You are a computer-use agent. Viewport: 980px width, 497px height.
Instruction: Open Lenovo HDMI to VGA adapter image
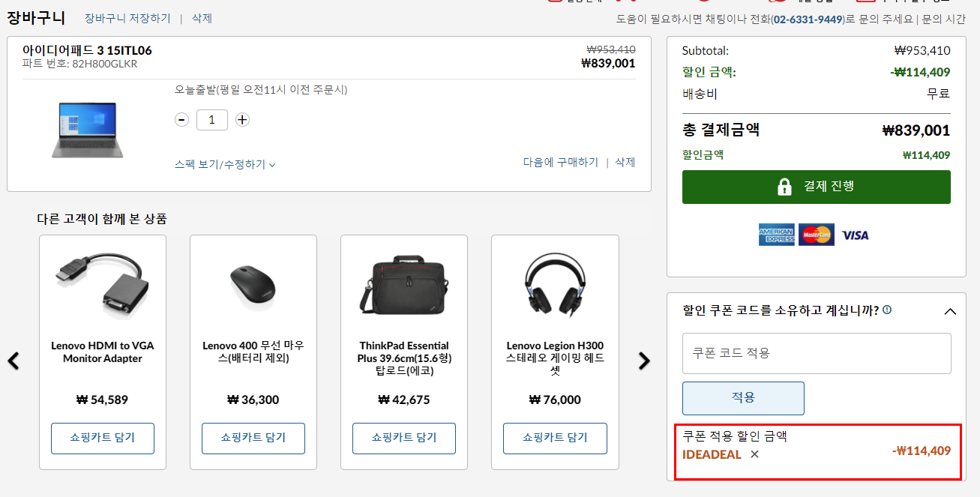[x=103, y=287]
